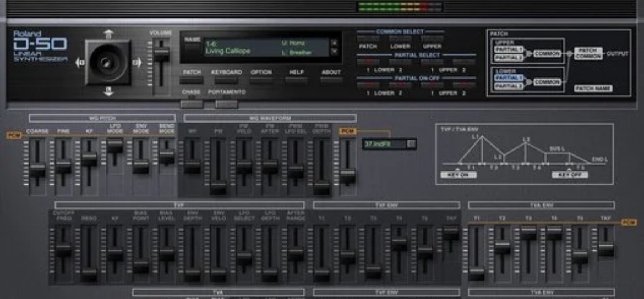
Task: Click the FINE pitch slider
Action: [63, 166]
